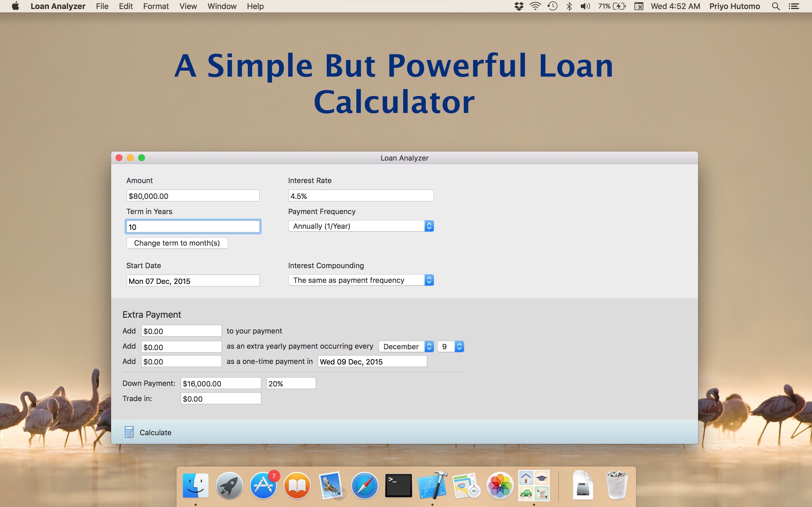Open the December month dropdown

coord(406,346)
